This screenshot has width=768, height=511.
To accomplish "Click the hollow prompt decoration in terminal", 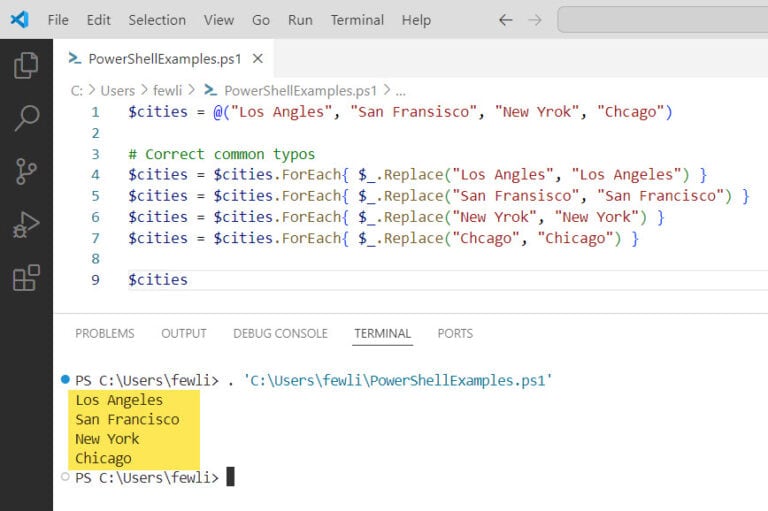I will pos(65,477).
